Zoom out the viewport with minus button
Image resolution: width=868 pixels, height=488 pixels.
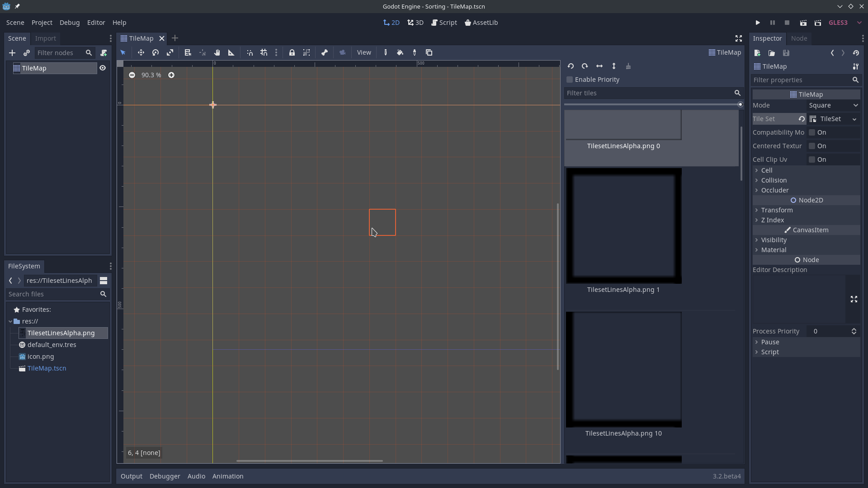132,75
